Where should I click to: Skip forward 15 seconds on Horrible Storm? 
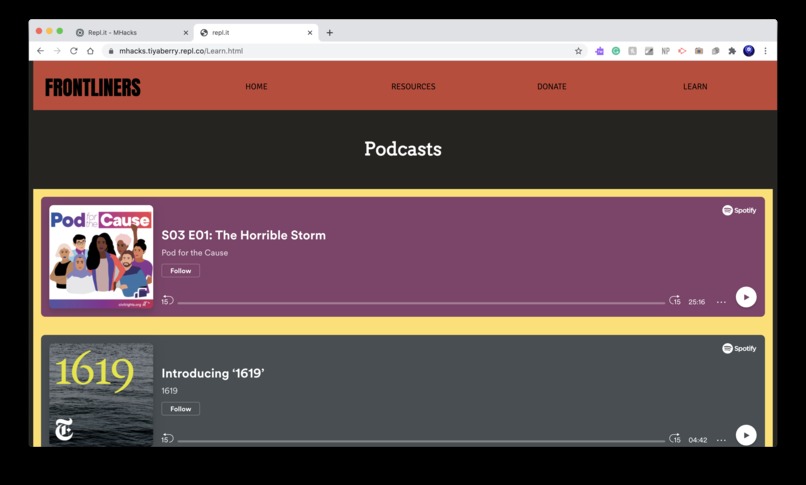(675, 301)
